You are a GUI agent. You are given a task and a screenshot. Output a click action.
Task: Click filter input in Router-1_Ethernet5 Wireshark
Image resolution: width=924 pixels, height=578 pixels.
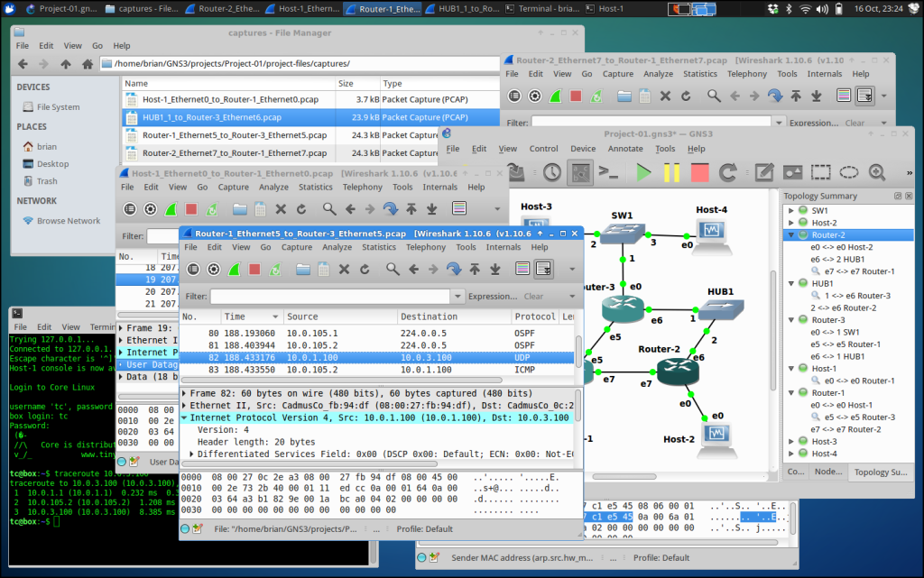click(331, 296)
